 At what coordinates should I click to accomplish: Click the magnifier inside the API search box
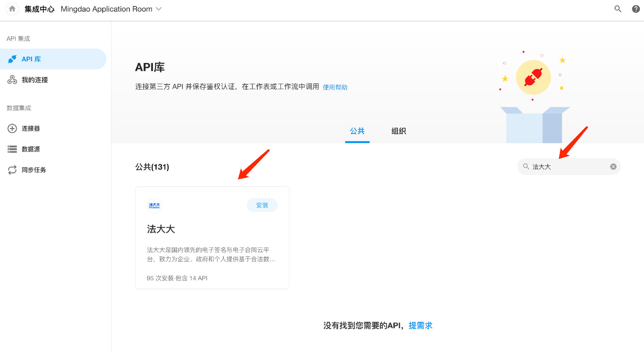click(526, 167)
